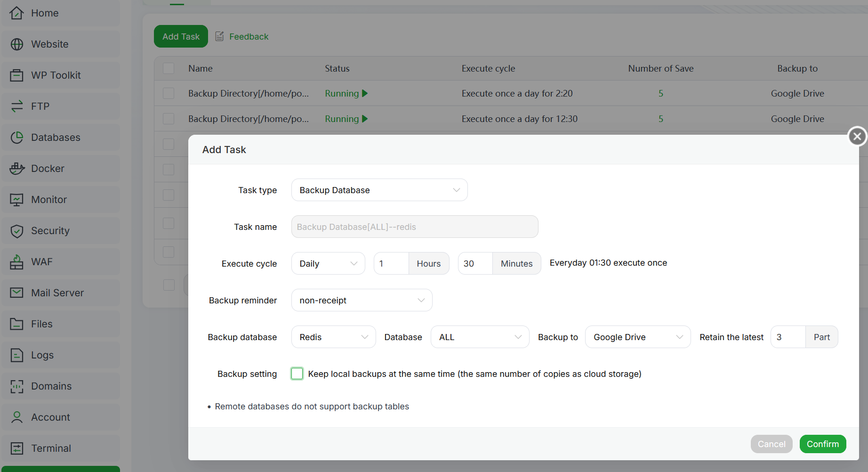The image size is (868, 472).
Task: Expand the Backup to Google Drive dropdown
Action: pyautogui.click(x=637, y=337)
